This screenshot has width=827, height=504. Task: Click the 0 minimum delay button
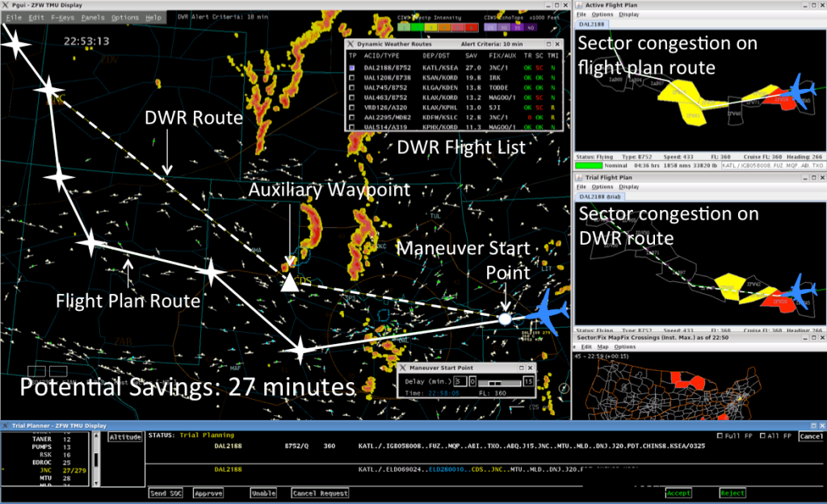coord(472,381)
